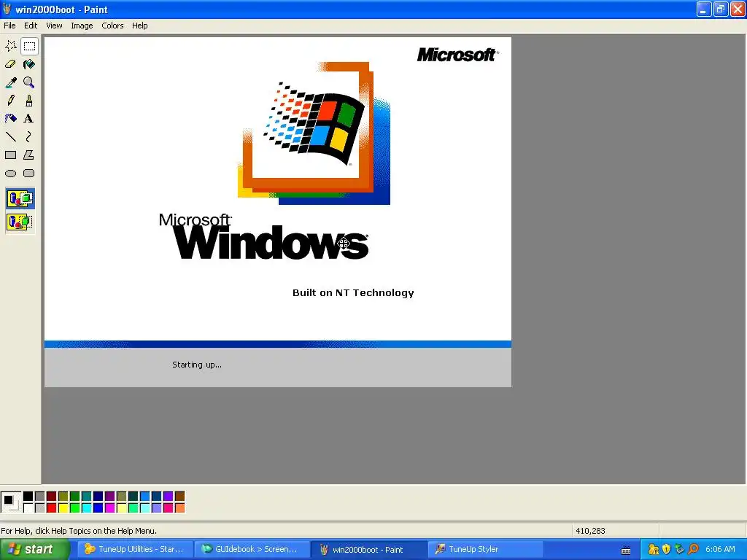Switch to TuneUp Styler taskbar window
This screenshot has width=747, height=560.
pyautogui.click(x=485, y=550)
